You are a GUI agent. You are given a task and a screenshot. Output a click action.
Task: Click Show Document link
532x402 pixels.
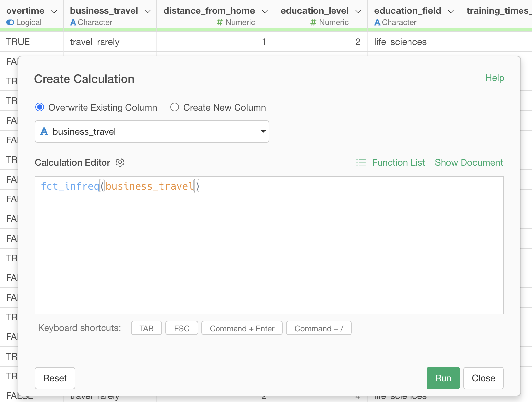[469, 162]
